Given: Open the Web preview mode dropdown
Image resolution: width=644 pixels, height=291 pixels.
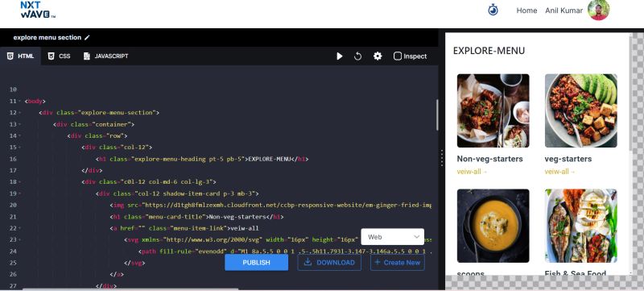Looking at the screenshot, I should click(x=393, y=237).
